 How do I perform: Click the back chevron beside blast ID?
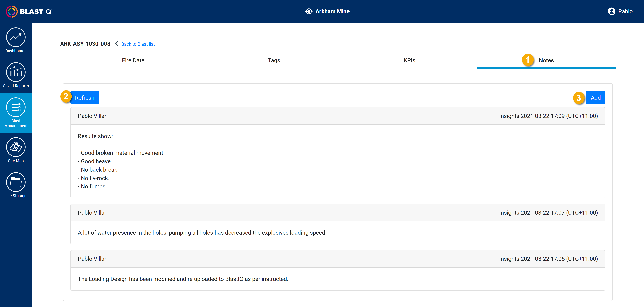pyautogui.click(x=117, y=43)
